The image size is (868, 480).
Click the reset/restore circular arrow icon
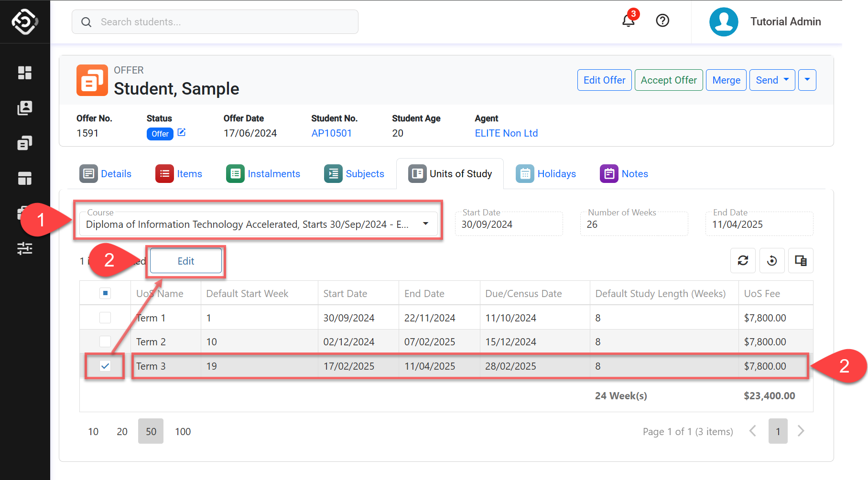click(772, 260)
